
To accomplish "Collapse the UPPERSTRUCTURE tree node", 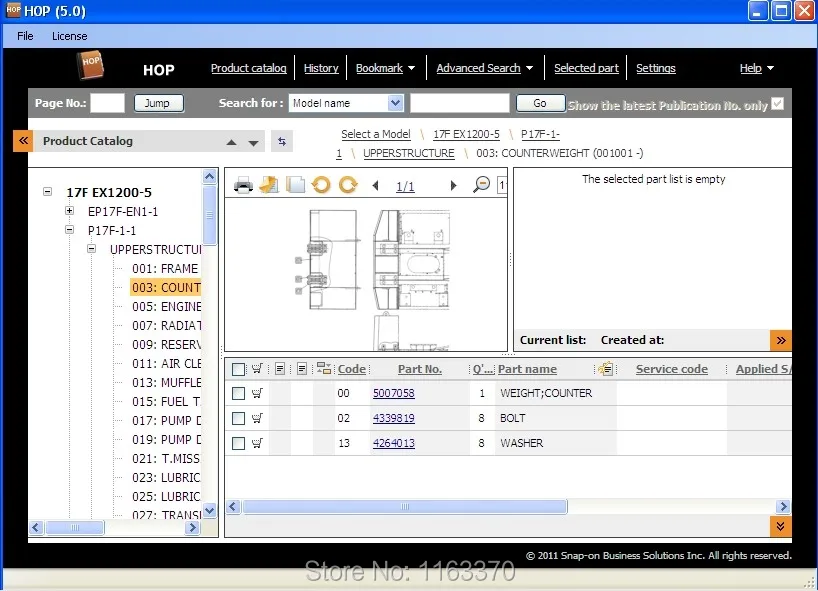I will (x=91, y=249).
